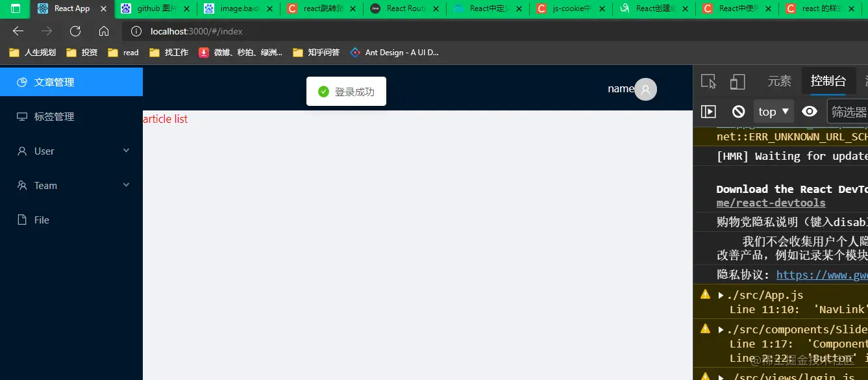Image resolution: width=868 pixels, height=380 pixels.
Task: Switch to the 元素 DevTools tab
Action: [779, 81]
